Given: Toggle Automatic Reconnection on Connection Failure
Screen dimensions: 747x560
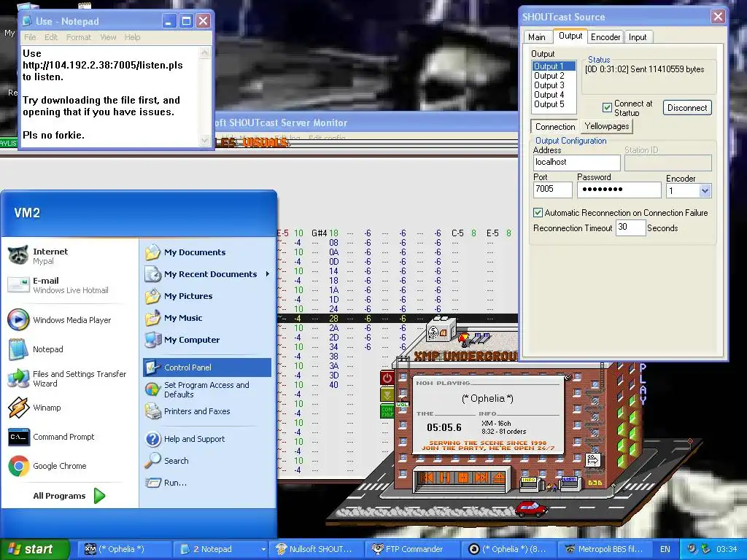Looking at the screenshot, I should [x=538, y=212].
